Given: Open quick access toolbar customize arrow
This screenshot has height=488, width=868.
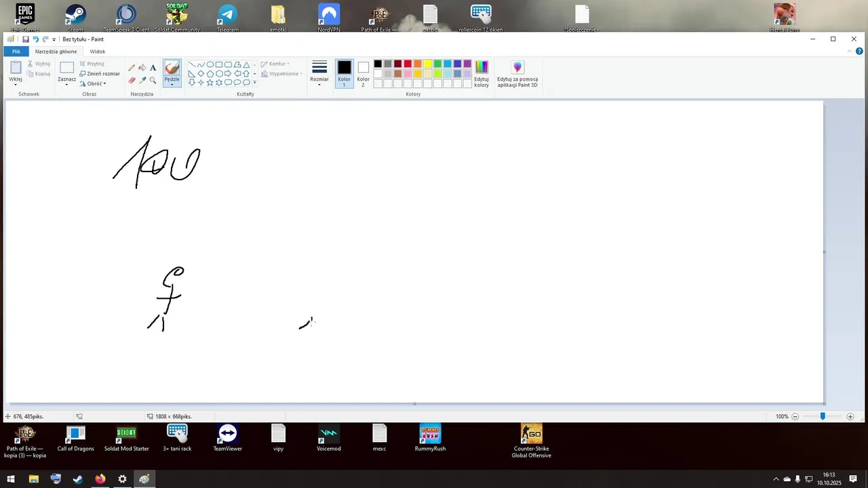Looking at the screenshot, I should [x=54, y=39].
